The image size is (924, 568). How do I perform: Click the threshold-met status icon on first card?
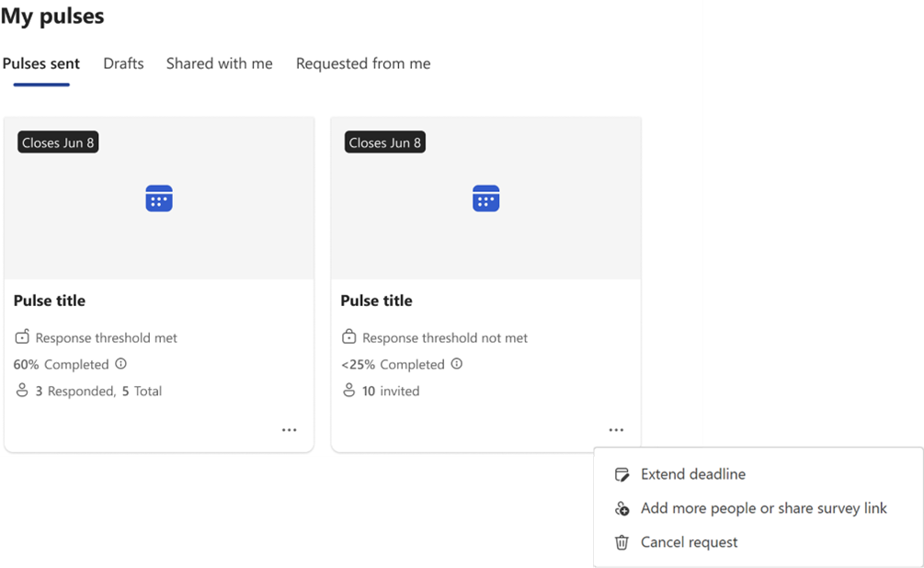(21, 337)
